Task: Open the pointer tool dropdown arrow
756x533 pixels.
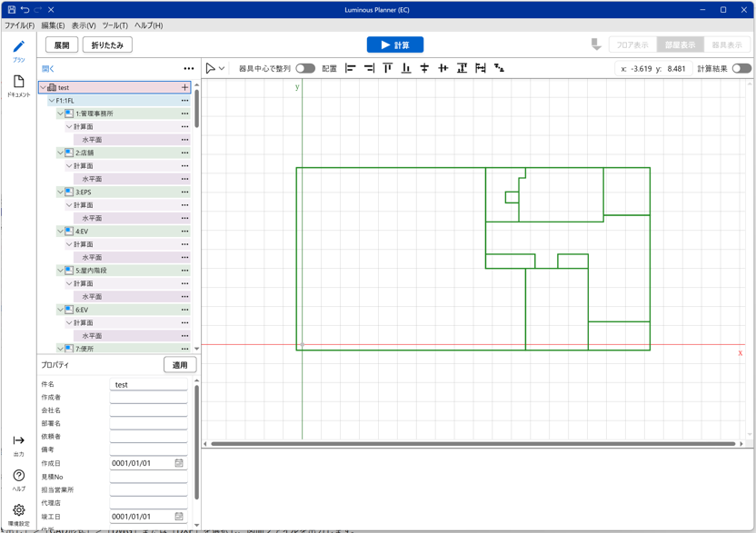Action: pos(222,68)
